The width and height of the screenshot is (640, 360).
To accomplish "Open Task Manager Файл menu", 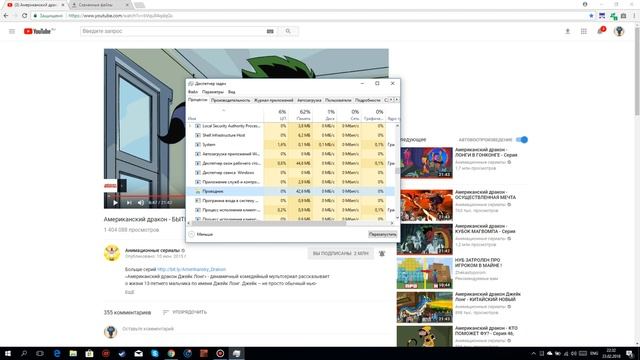I will [x=193, y=92].
